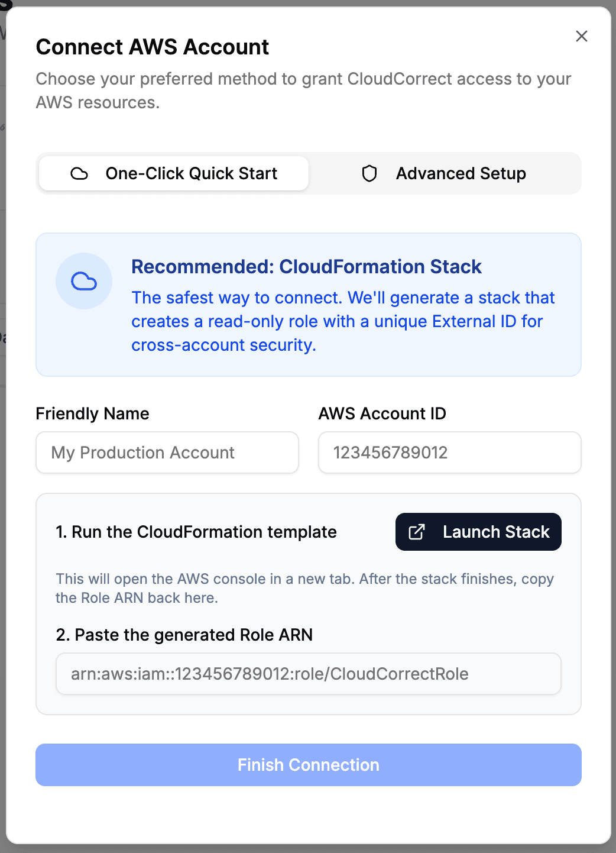
Task: Launch the CloudFormation stack
Action: click(x=478, y=532)
